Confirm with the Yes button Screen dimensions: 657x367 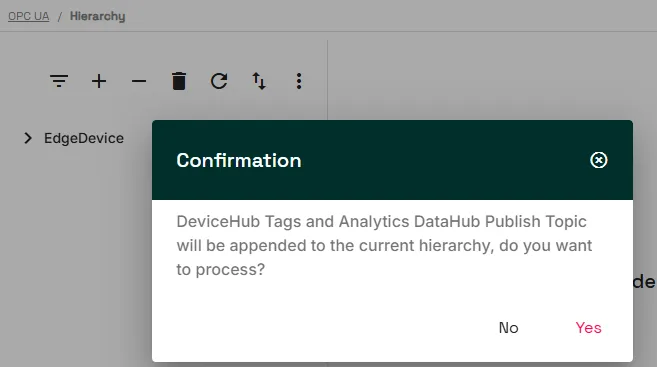tap(588, 328)
